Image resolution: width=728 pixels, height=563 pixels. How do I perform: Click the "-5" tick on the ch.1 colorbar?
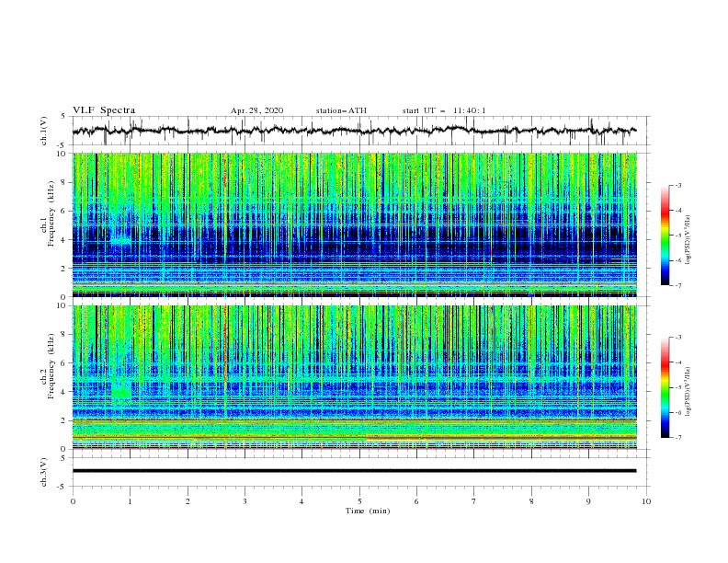point(678,236)
